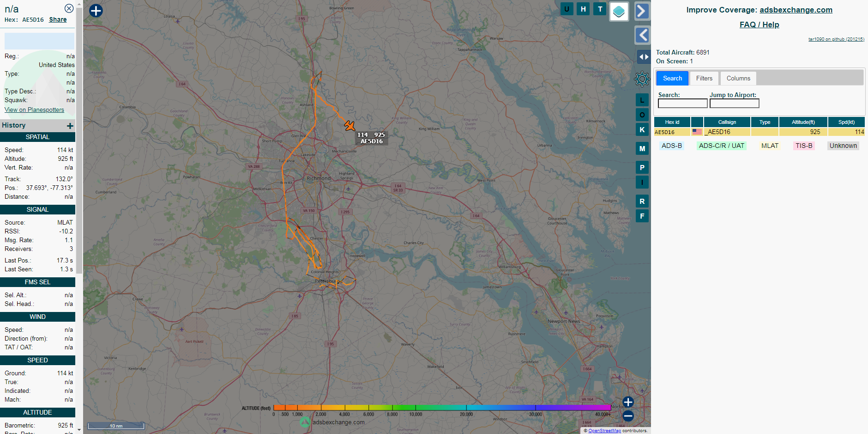Click the ALTITUDE section header
The image size is (868, 434).
click(37, 412)
